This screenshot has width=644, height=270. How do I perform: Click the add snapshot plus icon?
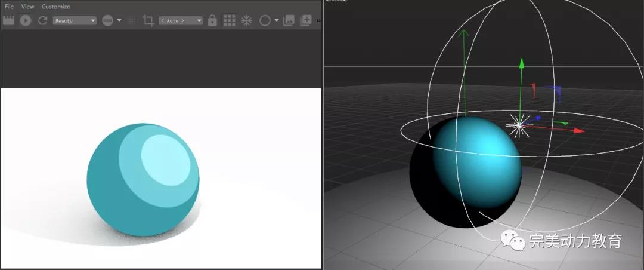click(306, 20)
